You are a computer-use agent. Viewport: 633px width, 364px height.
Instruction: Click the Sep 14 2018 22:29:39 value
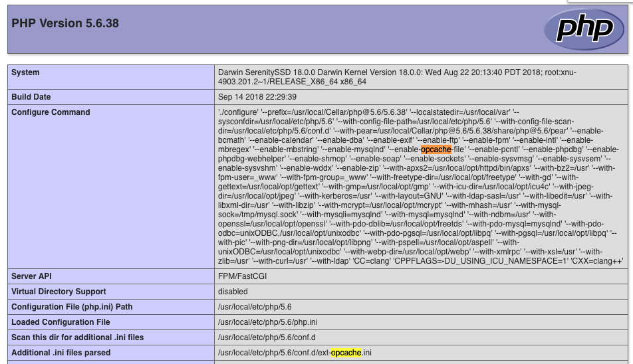[257, 97]
